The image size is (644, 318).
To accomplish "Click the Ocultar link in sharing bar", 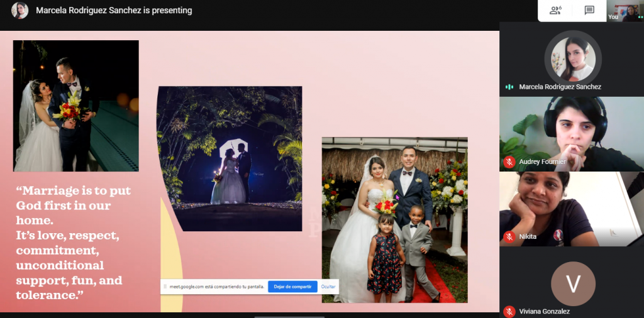I will tap(328, 287).
